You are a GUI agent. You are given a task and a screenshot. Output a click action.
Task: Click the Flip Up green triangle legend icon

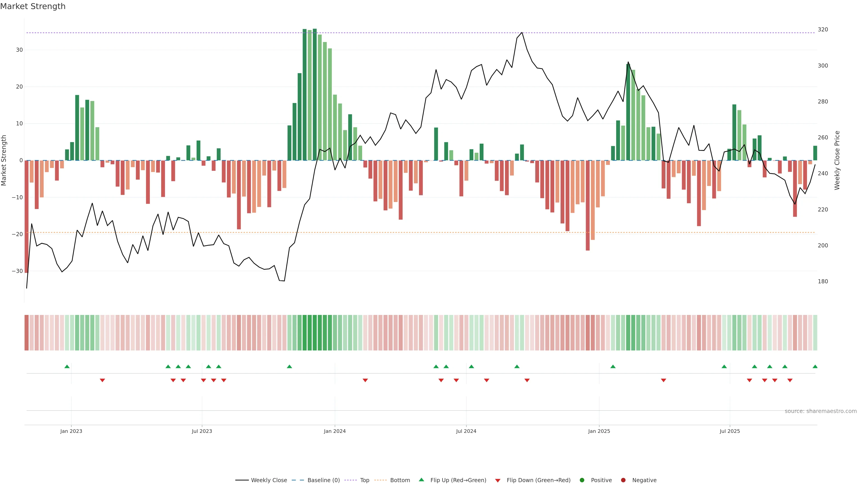coord(421,480)
